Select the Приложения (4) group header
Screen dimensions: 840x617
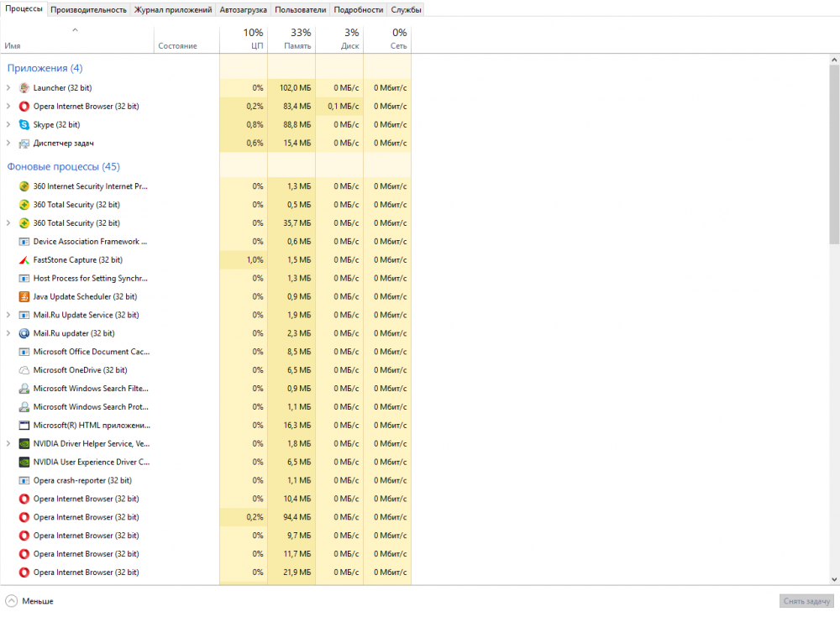tap(45, 68)
